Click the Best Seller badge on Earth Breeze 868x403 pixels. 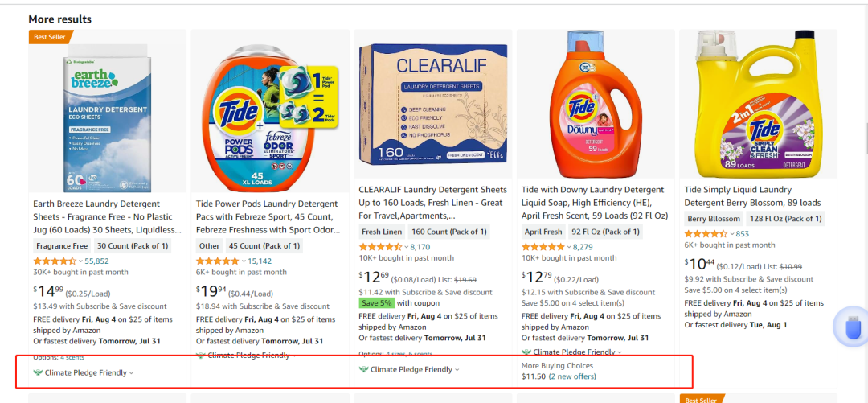pyautogui.click(x=51, y=37)
